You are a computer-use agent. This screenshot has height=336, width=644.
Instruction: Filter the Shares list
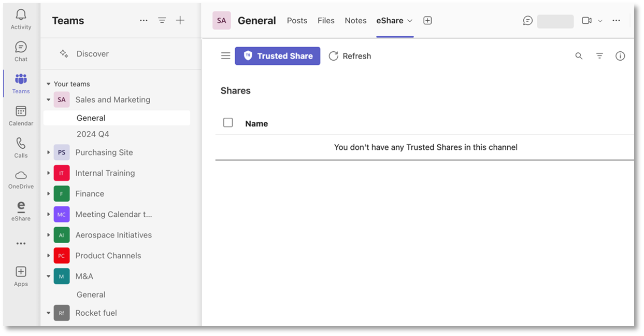pos(599,56)
